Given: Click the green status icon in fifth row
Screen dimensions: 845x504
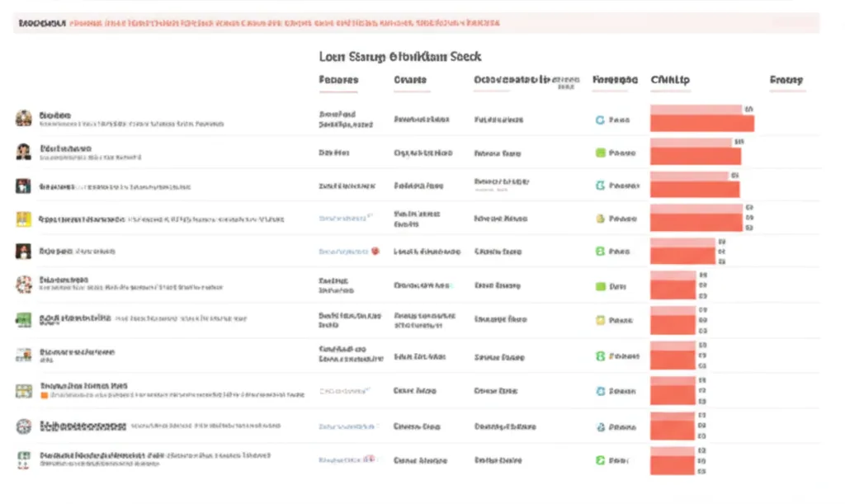Looking at the screenshot, I should (x=600, y=251).
